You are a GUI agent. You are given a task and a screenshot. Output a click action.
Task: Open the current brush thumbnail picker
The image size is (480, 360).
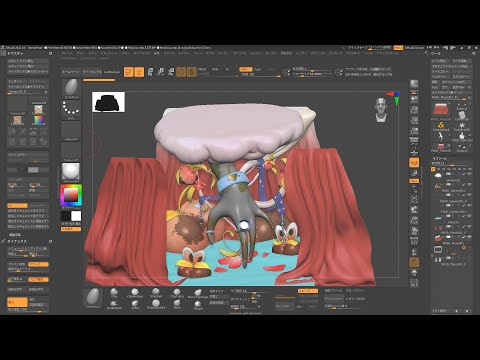[71, 88]
